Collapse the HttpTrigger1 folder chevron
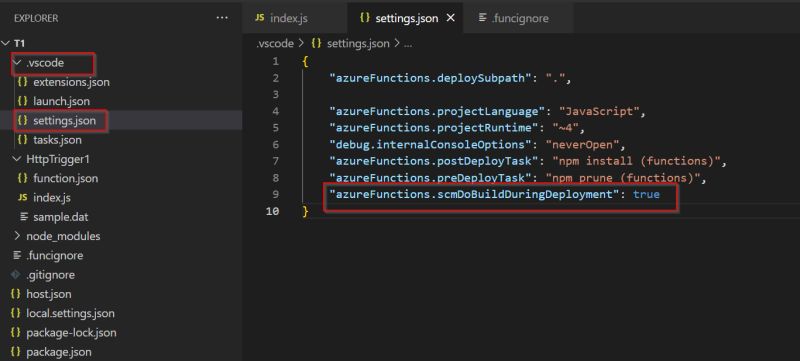This screenshot has width=800, height=361. pos(17,159)
